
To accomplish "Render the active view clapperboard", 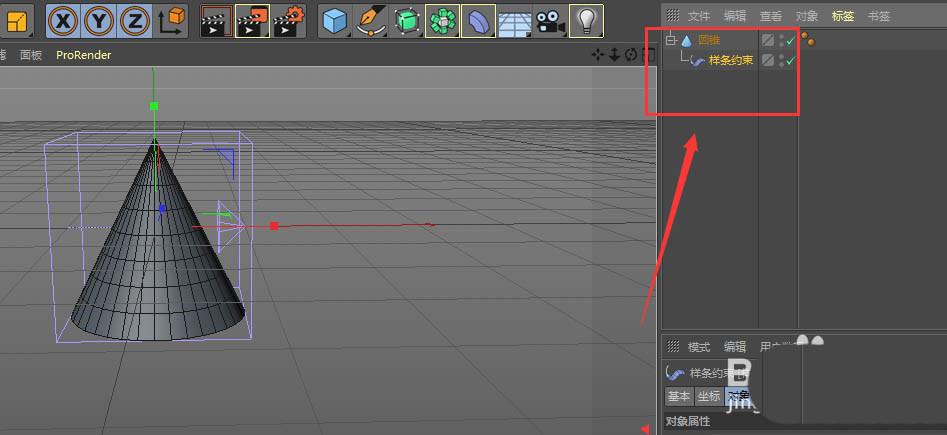I will (x=216, y=21).
